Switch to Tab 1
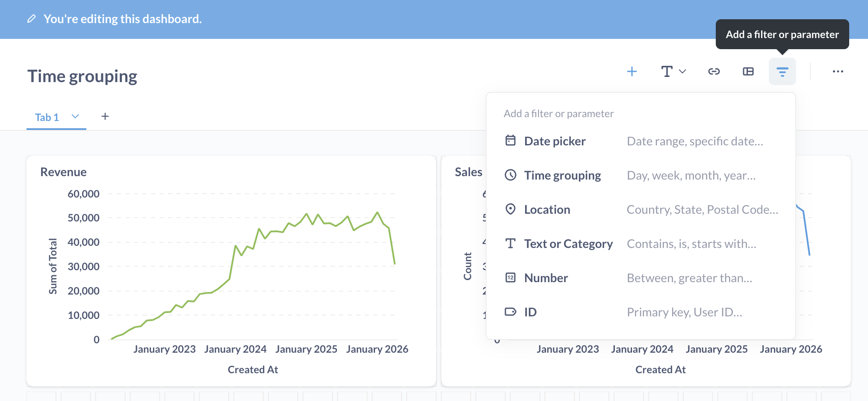 pyautogui.click(x=47, y=117)
